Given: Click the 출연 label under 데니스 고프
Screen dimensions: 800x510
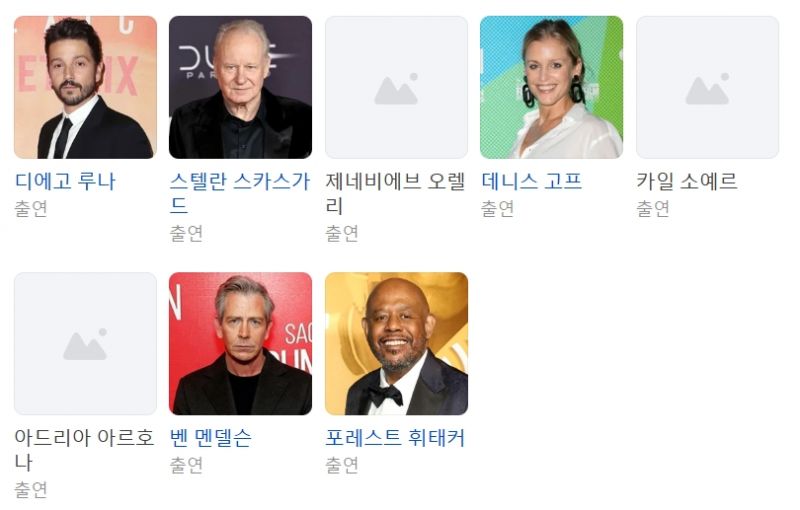Looking at the screenshot, I should coord(497,209).
